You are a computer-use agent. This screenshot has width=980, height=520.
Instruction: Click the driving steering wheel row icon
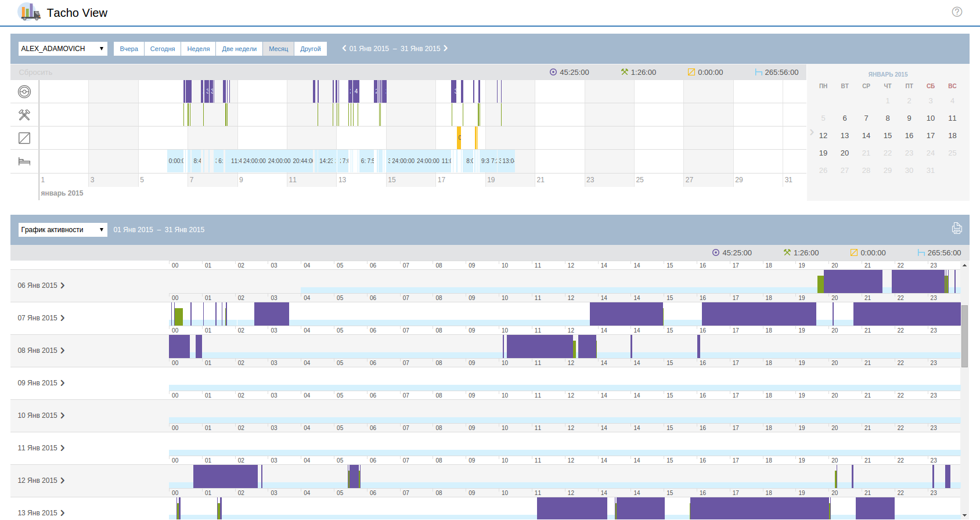click(x=24, y=92)
